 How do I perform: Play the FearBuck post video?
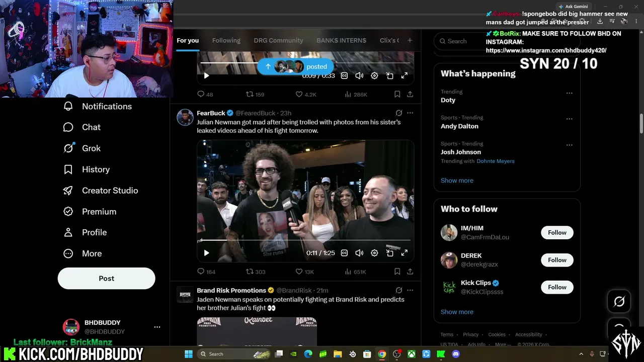206,253
